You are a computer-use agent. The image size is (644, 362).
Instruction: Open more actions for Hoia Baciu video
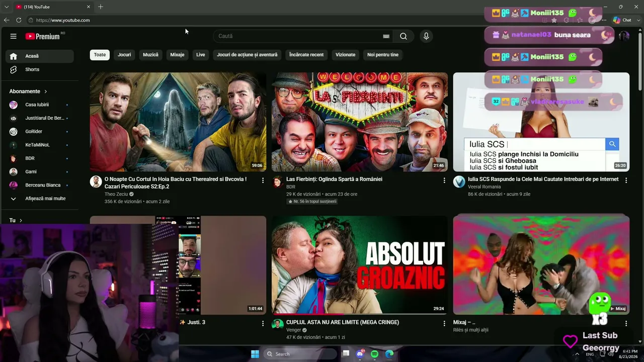tap(263, 180)
